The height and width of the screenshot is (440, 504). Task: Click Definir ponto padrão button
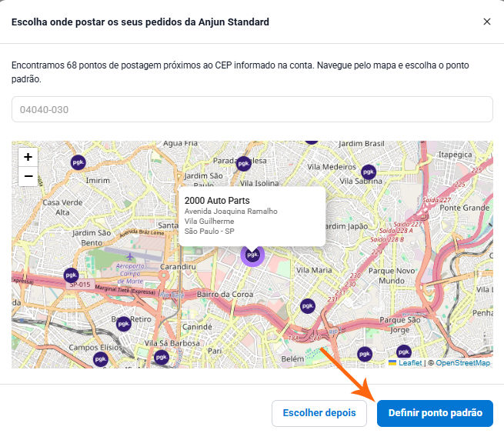point(435,413)
